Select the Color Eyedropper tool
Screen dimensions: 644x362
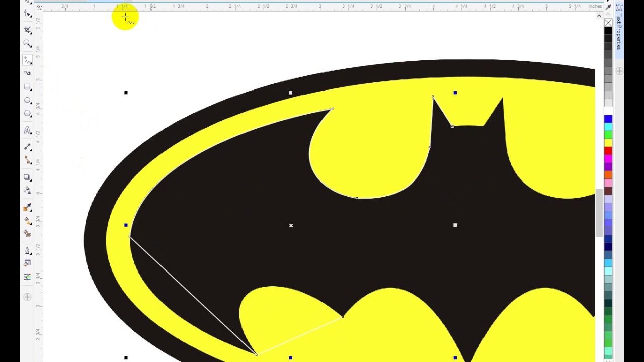point(28,207)
